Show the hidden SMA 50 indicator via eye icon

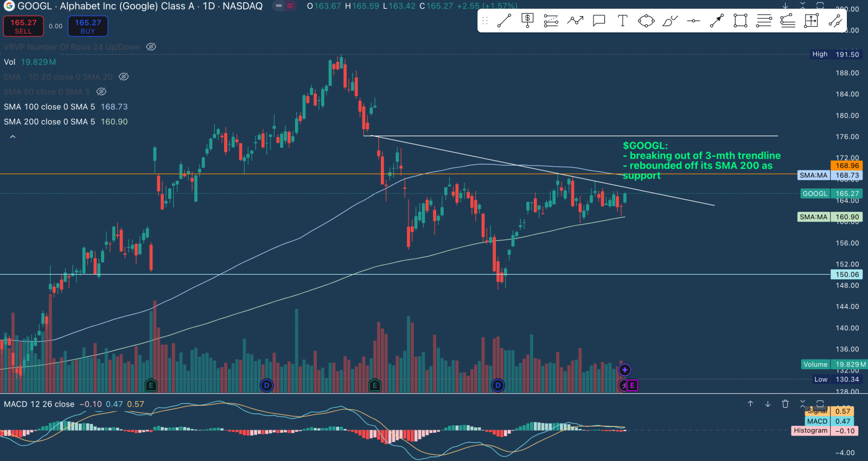[x=101, y=92]
